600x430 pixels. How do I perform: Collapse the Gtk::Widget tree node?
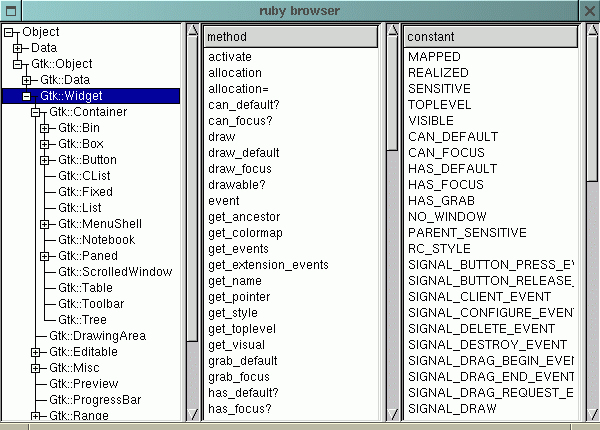[x=27, y=96]
